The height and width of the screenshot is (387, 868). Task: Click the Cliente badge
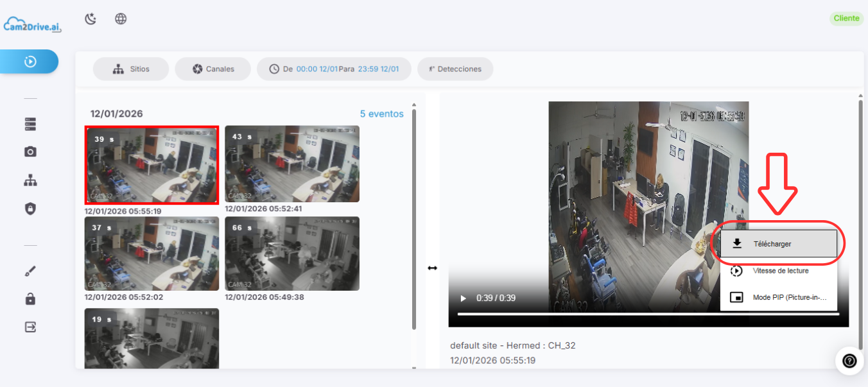point(846,19)
